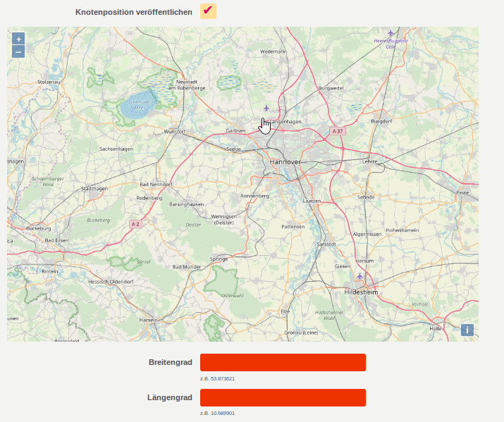This screenshot has width=504, height=422.
Task: Click the Lehrte label on map
Action: tap(369, 161)
